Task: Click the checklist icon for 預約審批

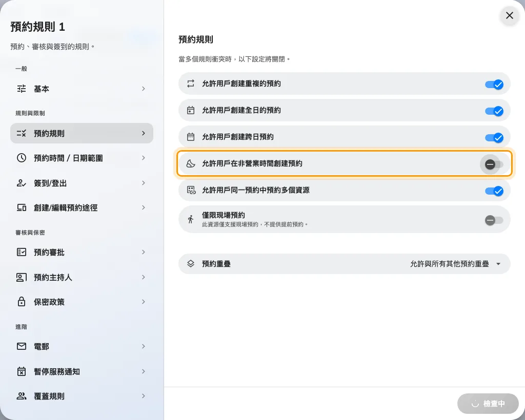Action: 22,252
